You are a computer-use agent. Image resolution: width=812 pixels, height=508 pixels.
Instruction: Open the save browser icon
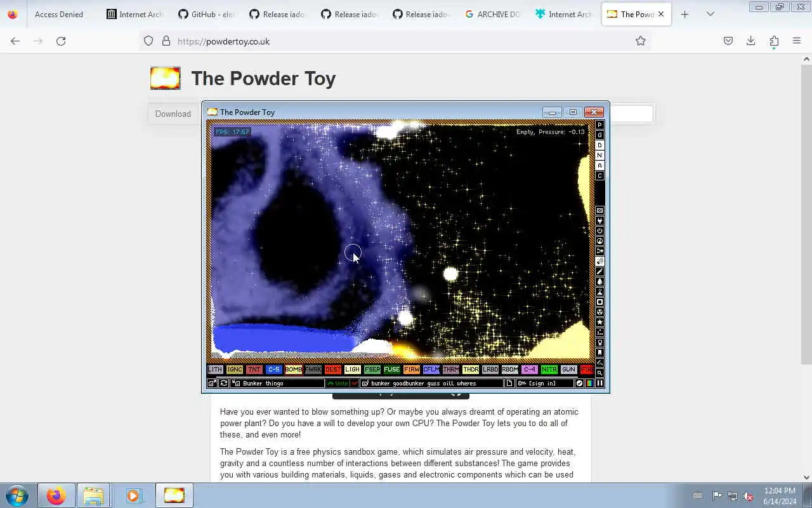[212, 383]
